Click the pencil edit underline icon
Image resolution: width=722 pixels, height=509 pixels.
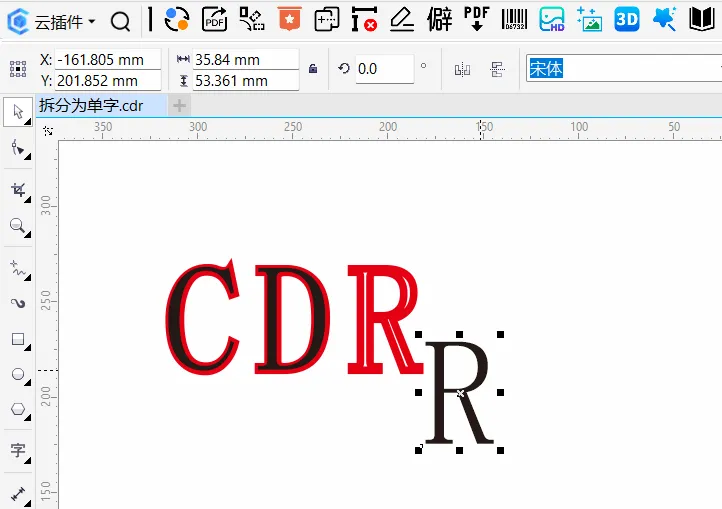coord(402,19)
